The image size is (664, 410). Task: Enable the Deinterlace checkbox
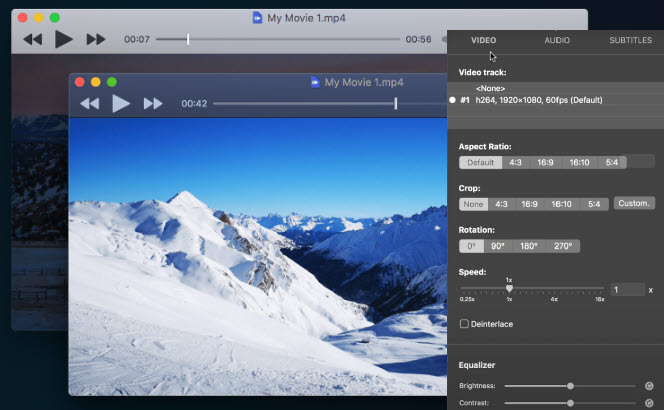click(x=464, y=324)
